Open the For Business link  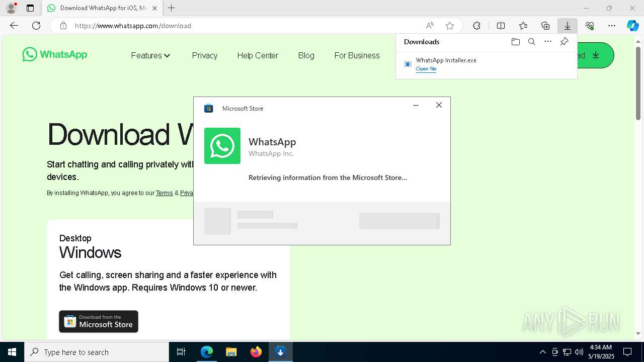pyautogui.click(x=357, y=55)
